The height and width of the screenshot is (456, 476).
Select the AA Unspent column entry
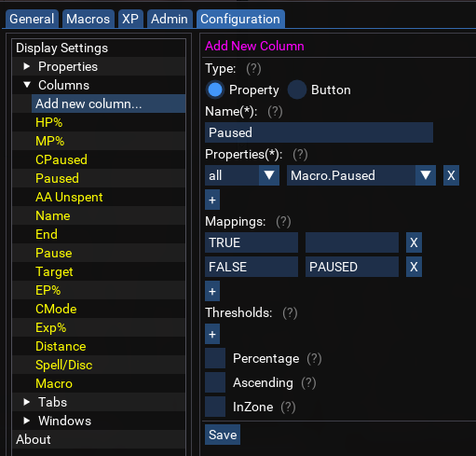[69, 197]
